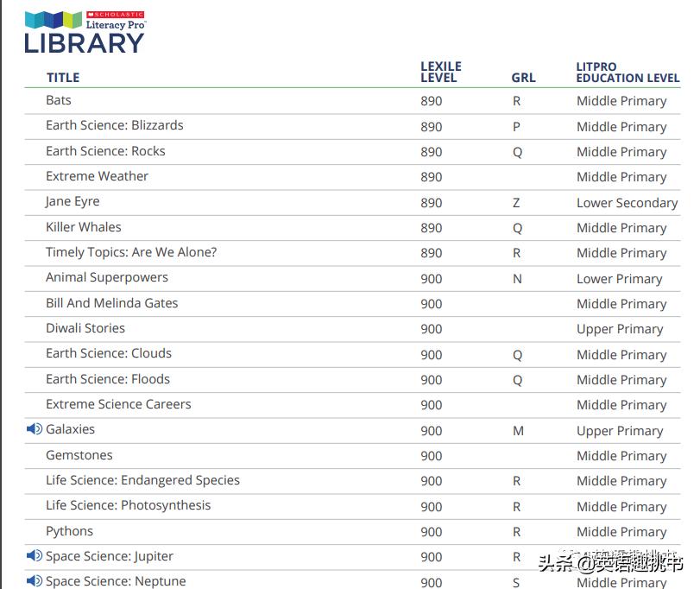
Task: Click Lexile 900 in Animal Superpowers row
Action: (432, 279)
